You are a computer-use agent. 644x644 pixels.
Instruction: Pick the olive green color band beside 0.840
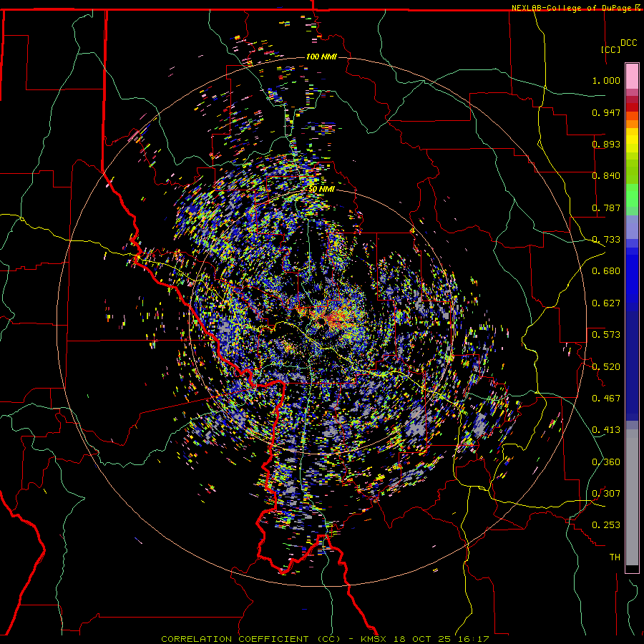(x=632, y=172)
